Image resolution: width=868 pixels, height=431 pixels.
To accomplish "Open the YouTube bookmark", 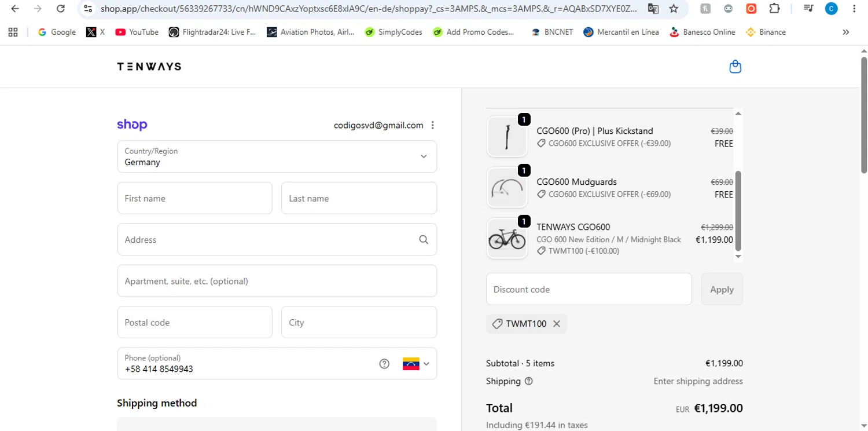I will 137,32.
